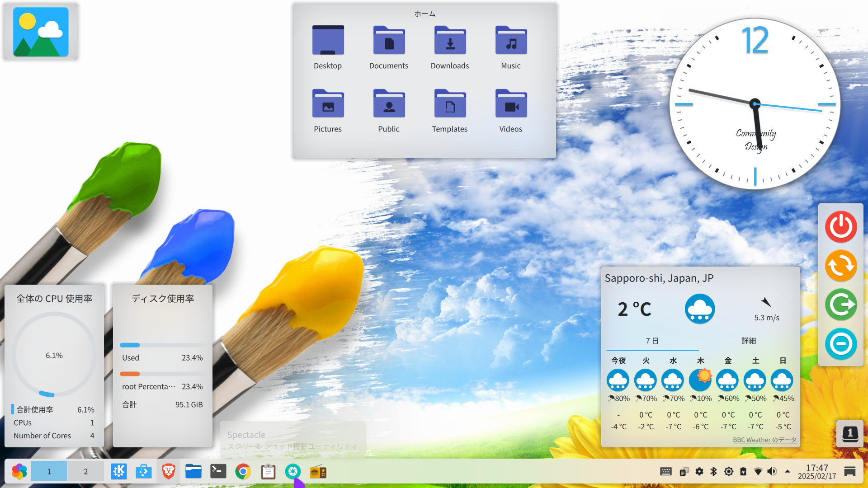Click the image viewer icon on the desktop
The width and height of the screenshot is (868, 488).
point(41,32)
